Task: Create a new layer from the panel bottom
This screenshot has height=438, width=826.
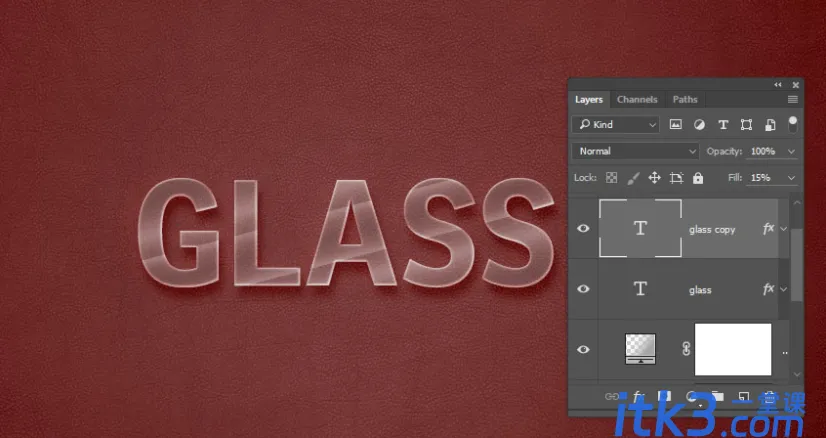Action: (x=743, y=396)
